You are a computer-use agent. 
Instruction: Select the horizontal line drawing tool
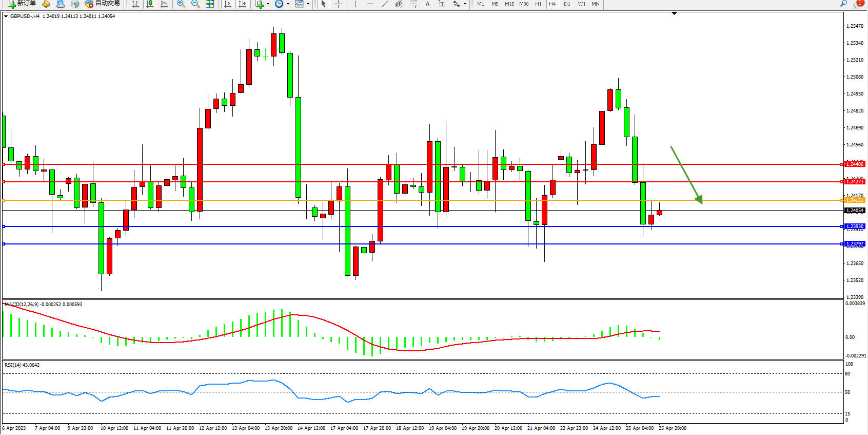click(370, 4)
